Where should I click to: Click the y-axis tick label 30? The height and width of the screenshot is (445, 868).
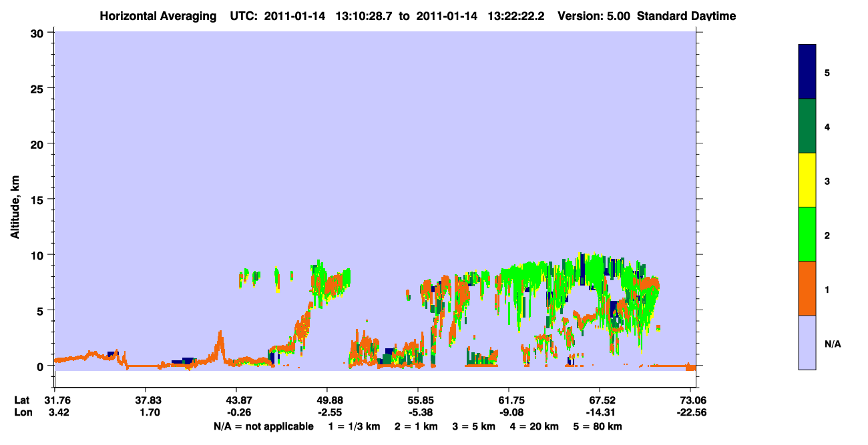click(38, 33)
